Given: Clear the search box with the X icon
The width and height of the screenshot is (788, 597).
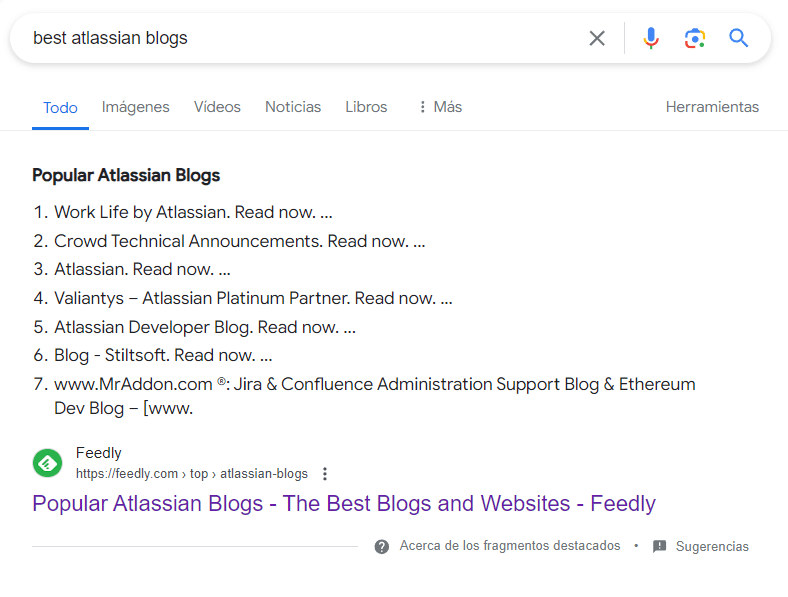Looking at the screenshot, I should [597, 38].
